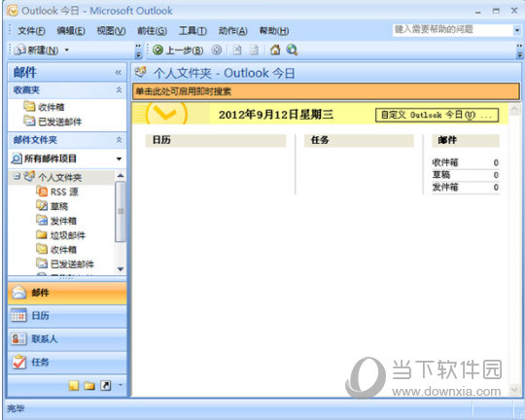Go back with 上一步(B) button
The width and height of the screenshot is (525, 420).
[x=178, y=51]
